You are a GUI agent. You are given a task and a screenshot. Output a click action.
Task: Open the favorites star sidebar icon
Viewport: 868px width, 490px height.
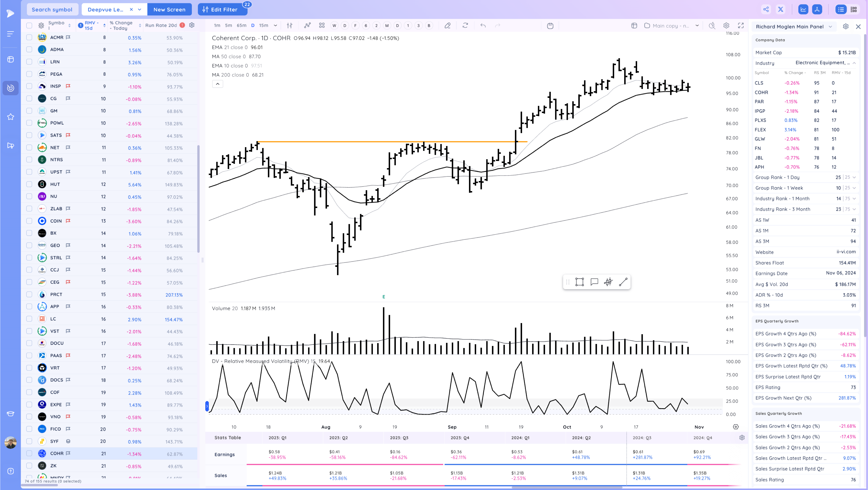10,117
